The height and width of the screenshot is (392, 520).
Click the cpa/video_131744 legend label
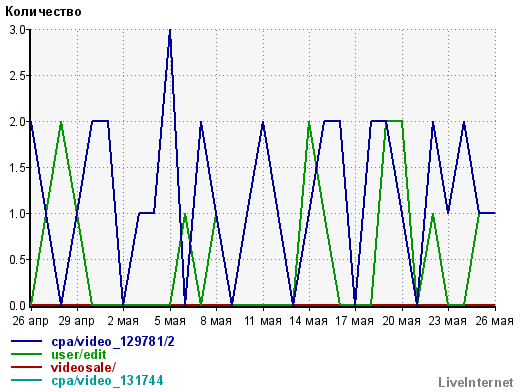pos(107,380)
